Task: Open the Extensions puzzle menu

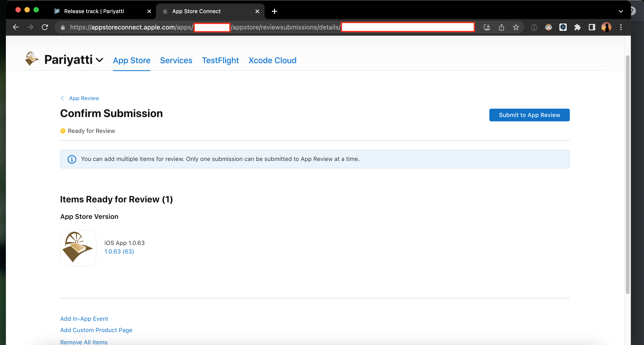Action: point(577,27)
